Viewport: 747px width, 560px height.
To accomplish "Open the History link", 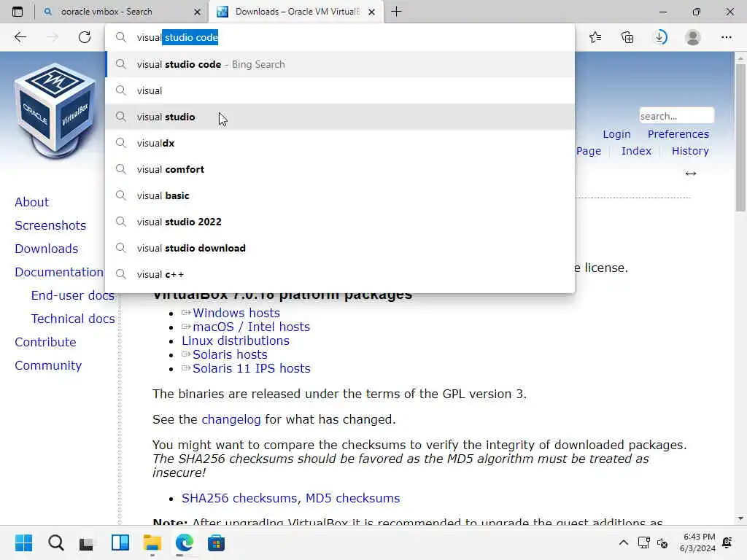I will tap(690, 151).
